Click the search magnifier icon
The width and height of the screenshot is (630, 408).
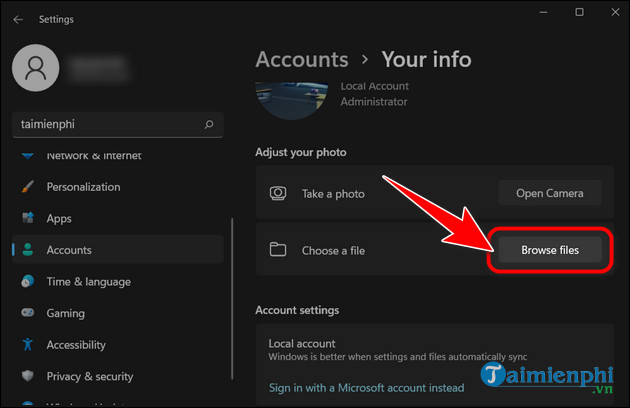(209, 125)
